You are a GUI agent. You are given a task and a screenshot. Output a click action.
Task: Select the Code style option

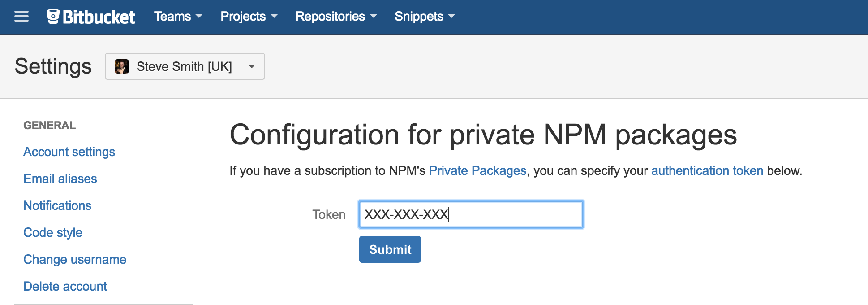52,232
